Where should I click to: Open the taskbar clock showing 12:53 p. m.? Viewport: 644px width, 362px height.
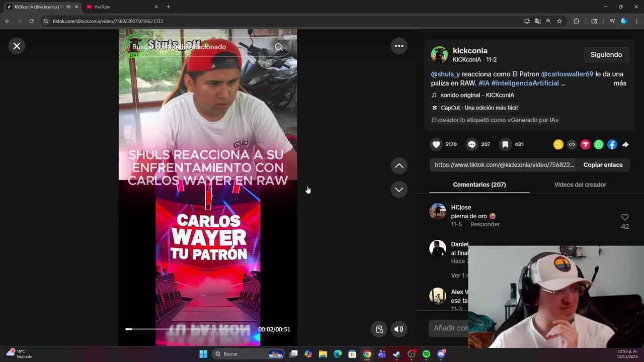pos(628,353)
